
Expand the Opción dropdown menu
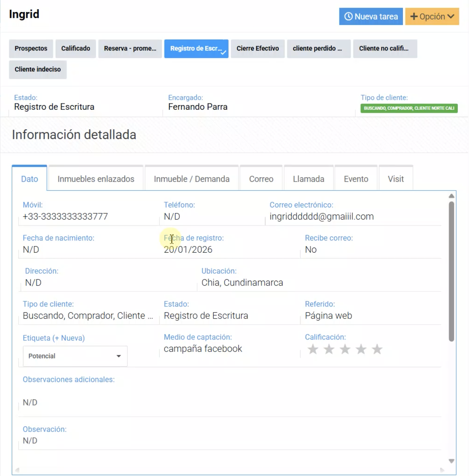432,17
